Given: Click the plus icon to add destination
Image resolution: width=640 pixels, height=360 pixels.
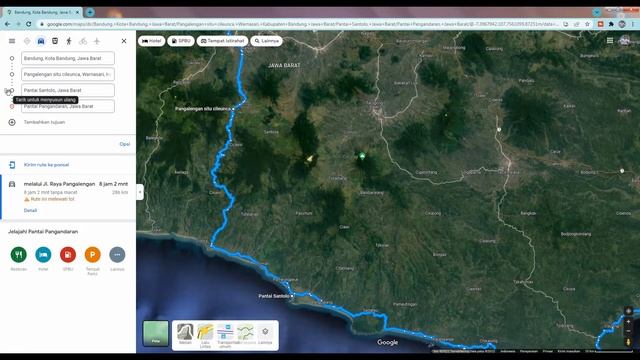Looking at the screenshot, I should click(12, 122).
